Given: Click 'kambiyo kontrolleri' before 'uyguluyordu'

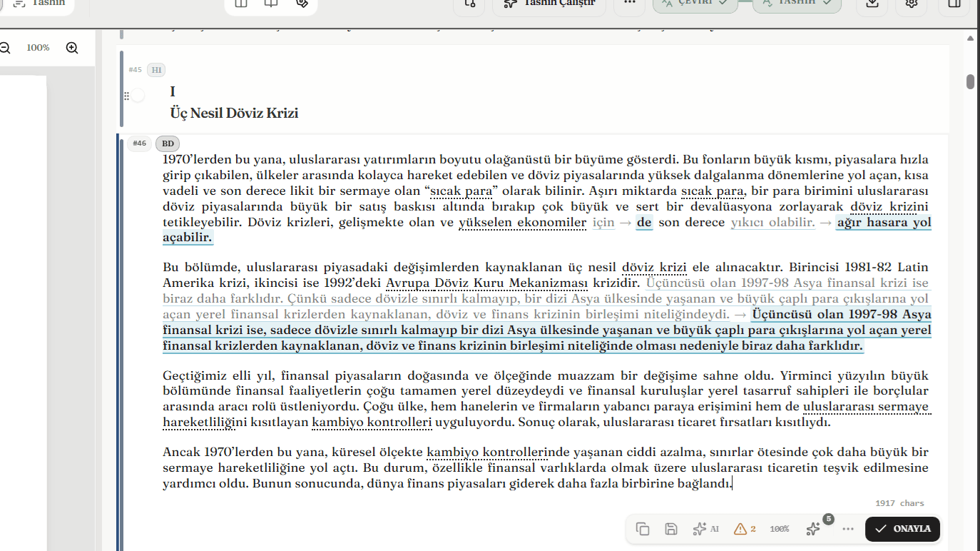Looking at the screenshot, I should 372,423.
